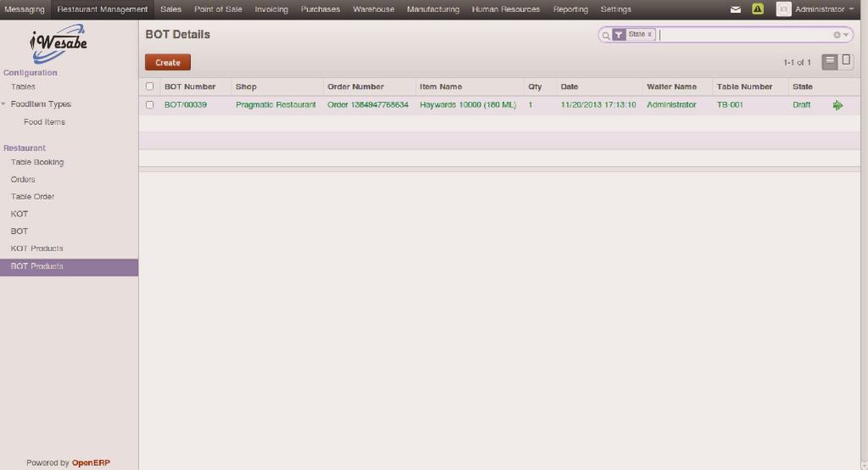
Task: Switch to form view
Action: coord(846,61)
